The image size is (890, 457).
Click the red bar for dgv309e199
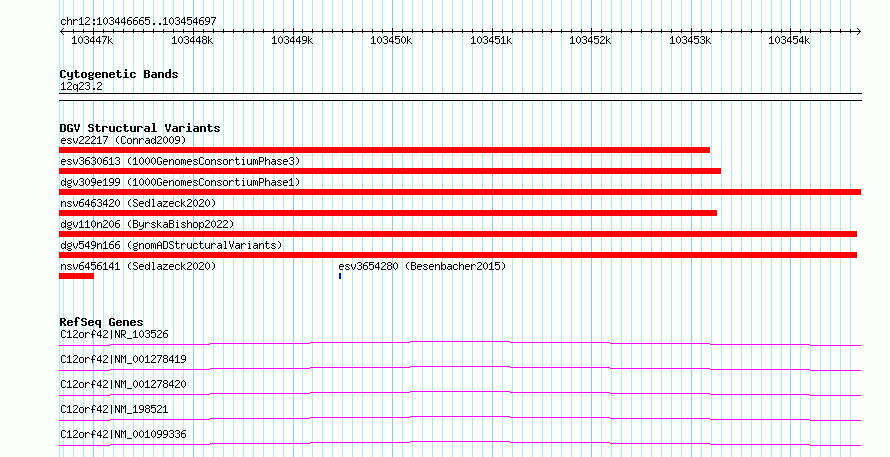click(460, 192)
